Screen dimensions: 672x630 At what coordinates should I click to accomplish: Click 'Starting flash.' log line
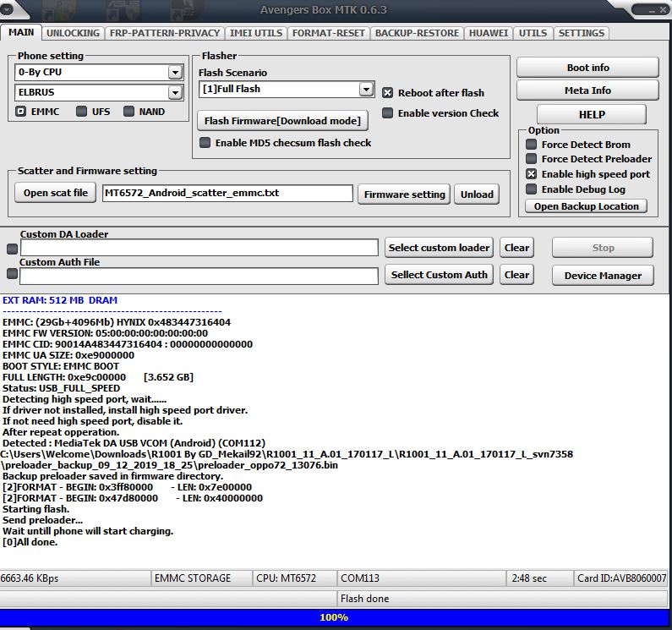(36, 509)
